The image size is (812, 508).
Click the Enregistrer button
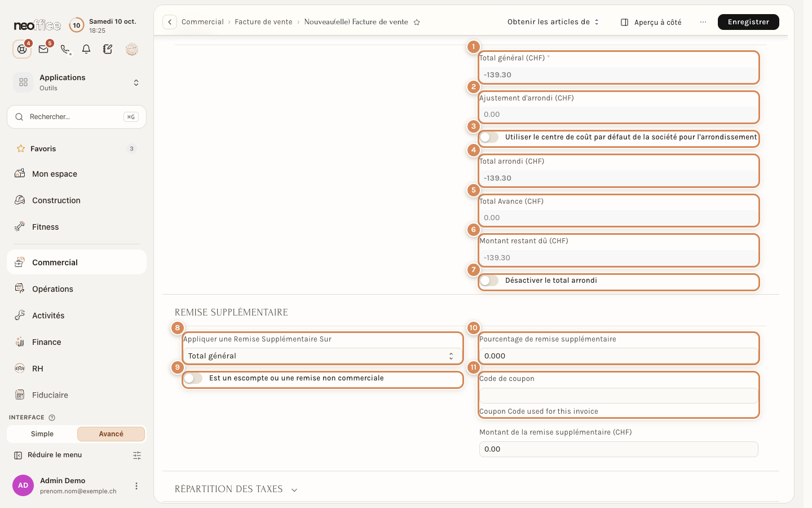(748, 22)
